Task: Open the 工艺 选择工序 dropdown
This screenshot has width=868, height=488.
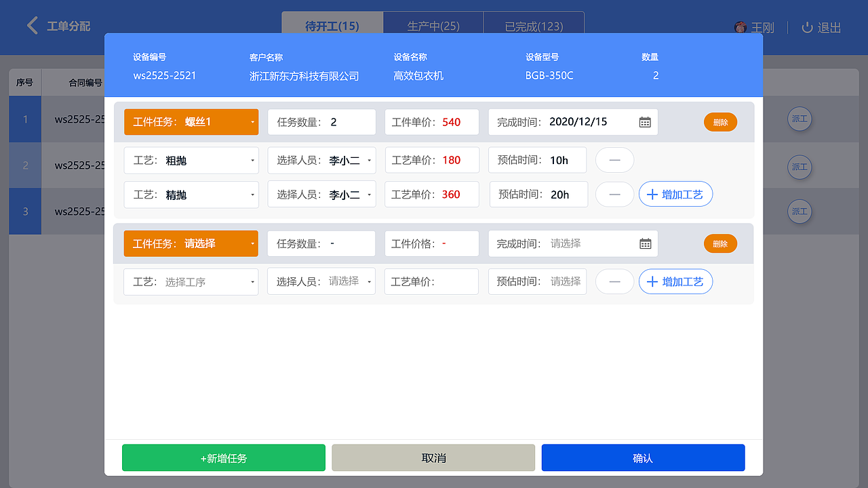Action: (191, 281)
